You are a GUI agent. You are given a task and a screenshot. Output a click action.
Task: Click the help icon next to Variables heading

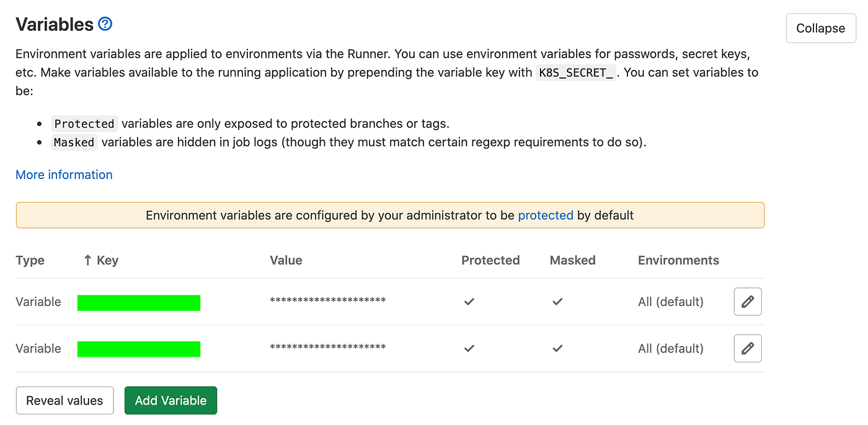[x=104, y=24]
